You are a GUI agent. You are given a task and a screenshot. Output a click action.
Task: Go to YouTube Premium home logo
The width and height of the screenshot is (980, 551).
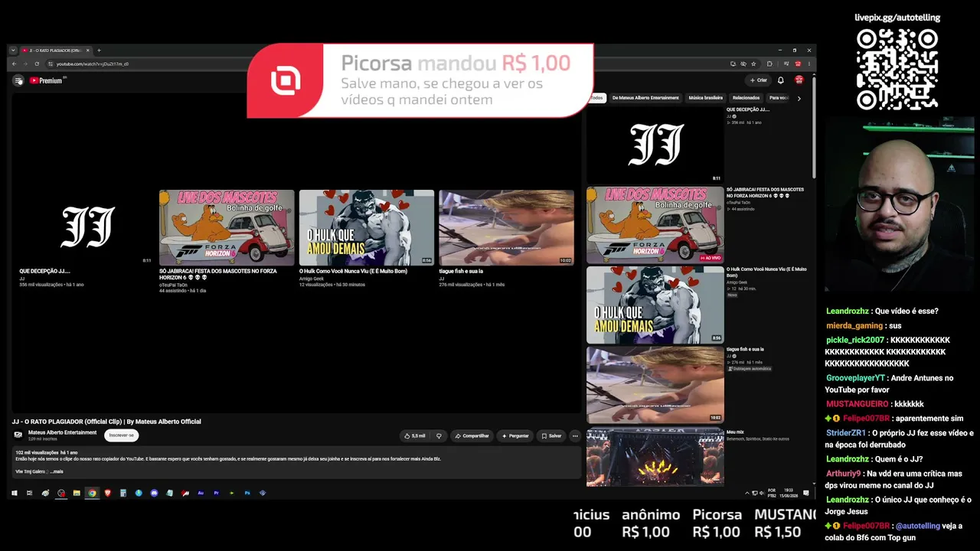click(x=46, y=80)
